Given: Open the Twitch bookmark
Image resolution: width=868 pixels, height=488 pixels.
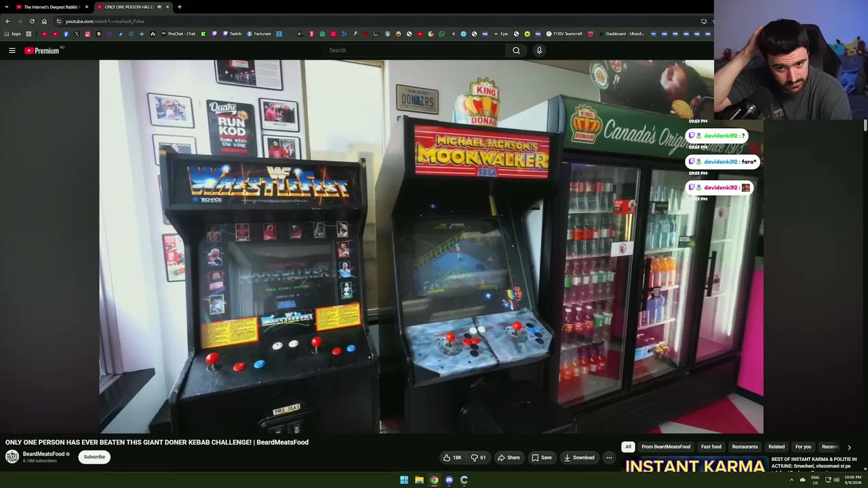Looking at the screenshot, I should [x=232, y=34].
